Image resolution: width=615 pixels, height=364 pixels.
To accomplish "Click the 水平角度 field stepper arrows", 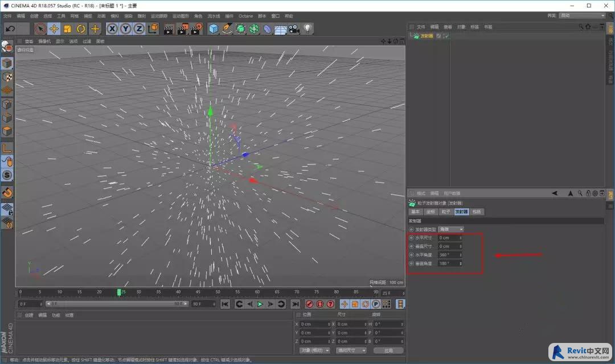I will point(461,255).
